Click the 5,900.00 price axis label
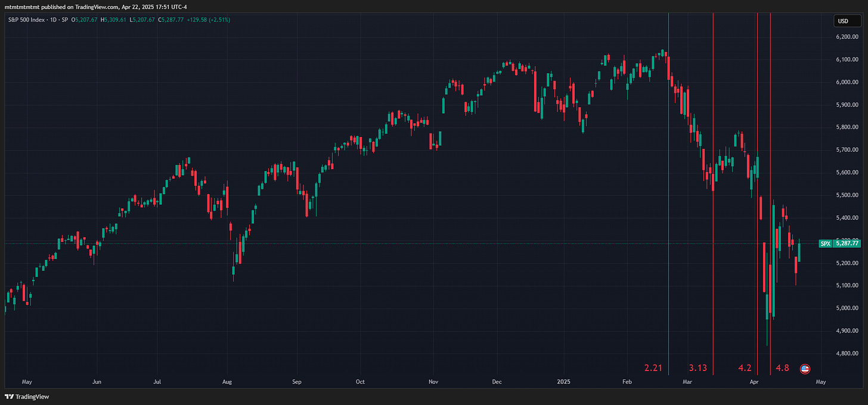This screenshot has width=868, height=405. (847, 105)
